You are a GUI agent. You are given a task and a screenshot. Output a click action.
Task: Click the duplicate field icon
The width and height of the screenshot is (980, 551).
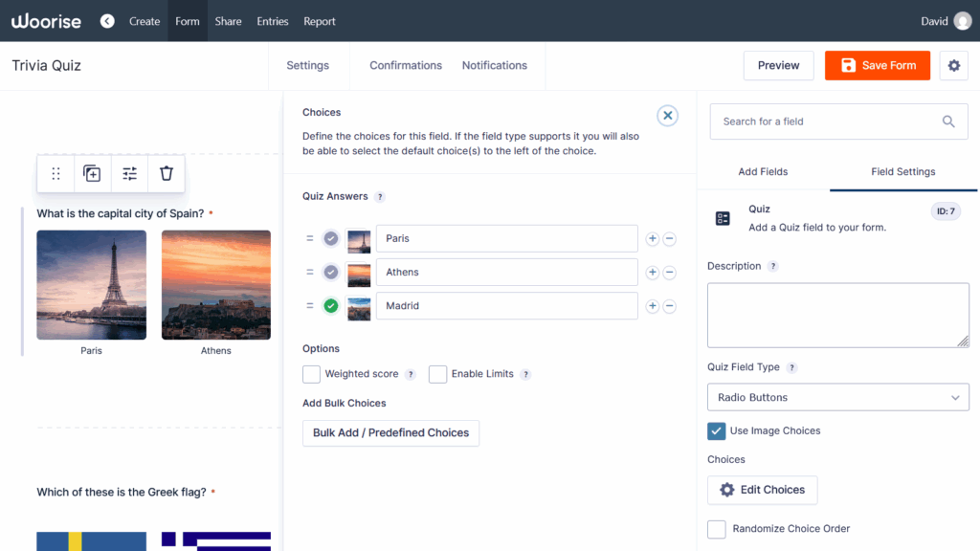point(92,173)
